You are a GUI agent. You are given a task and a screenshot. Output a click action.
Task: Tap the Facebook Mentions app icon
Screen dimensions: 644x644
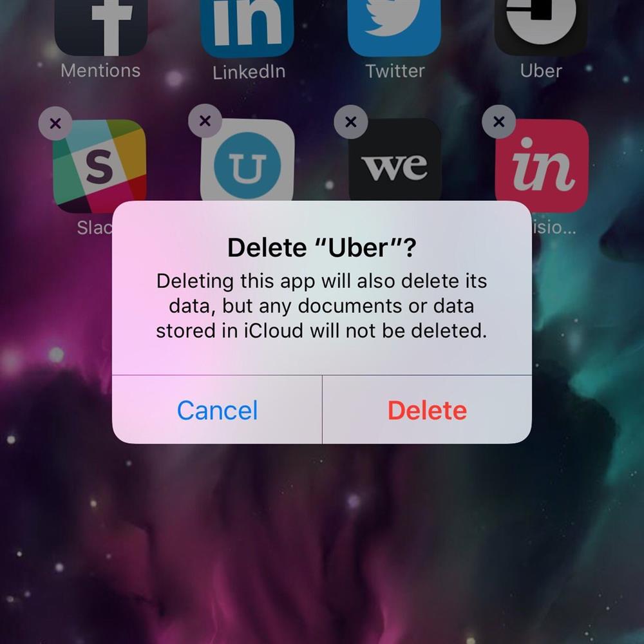tap(100, 28)
